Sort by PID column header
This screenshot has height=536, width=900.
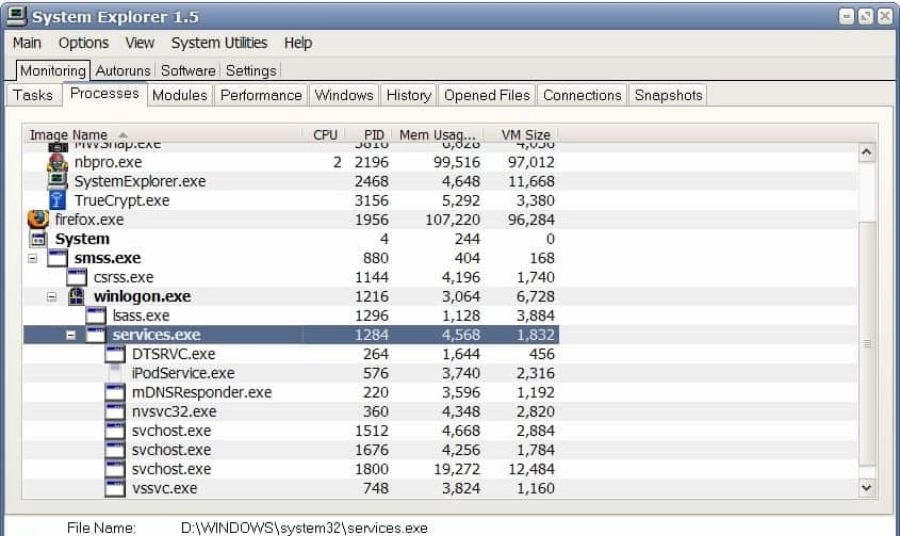click(368, 134)
